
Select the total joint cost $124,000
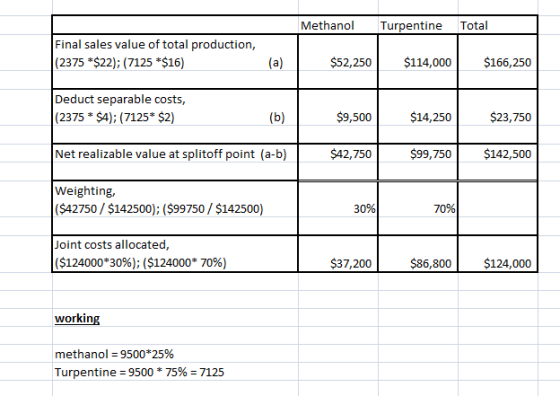point(508,264)
